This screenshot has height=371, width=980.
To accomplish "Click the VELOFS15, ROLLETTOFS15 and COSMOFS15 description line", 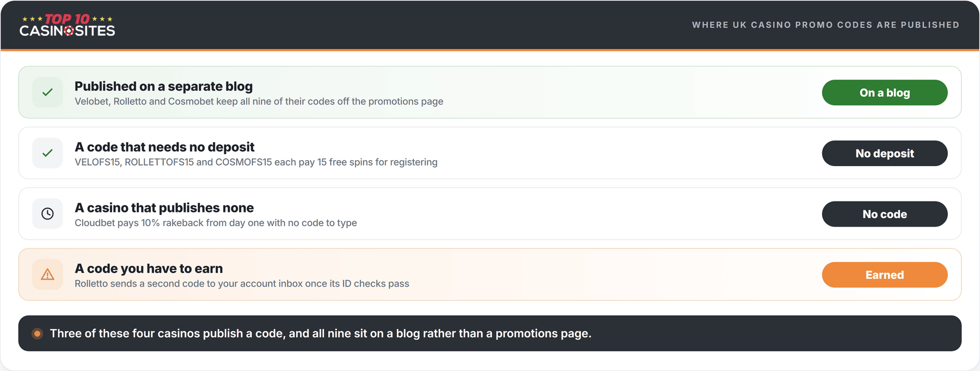I will coord(256,162).
